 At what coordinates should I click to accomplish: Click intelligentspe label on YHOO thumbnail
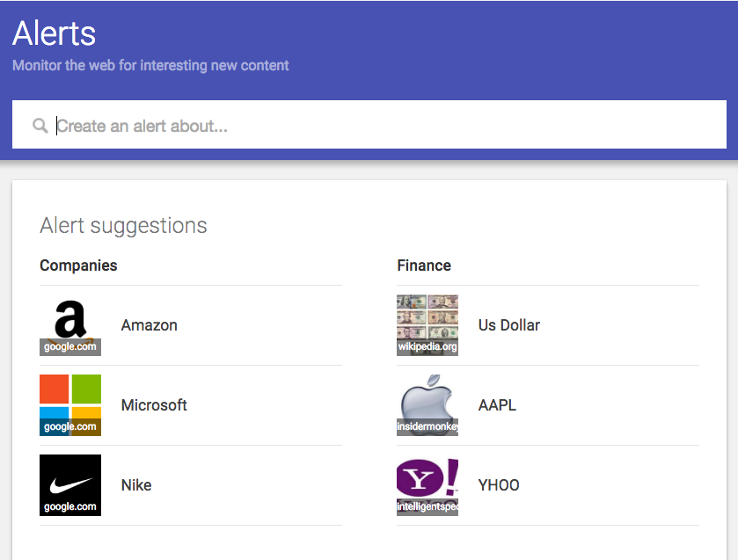tap(427, 507)
